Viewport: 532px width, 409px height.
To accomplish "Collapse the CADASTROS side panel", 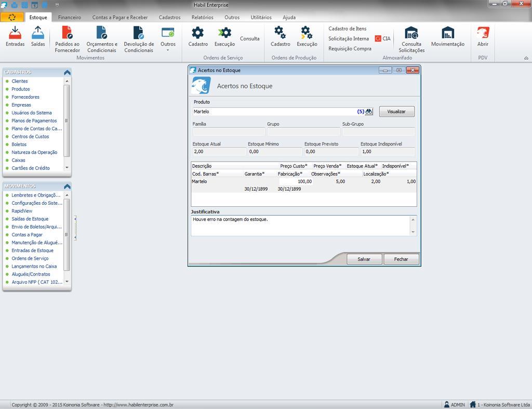I will point(67,72).
